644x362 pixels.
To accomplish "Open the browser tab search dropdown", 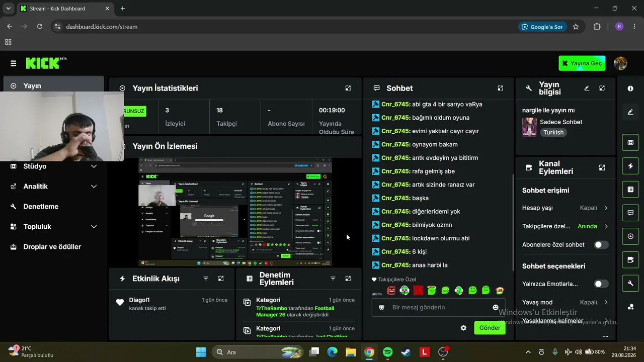I will click(x=8, y=9).
